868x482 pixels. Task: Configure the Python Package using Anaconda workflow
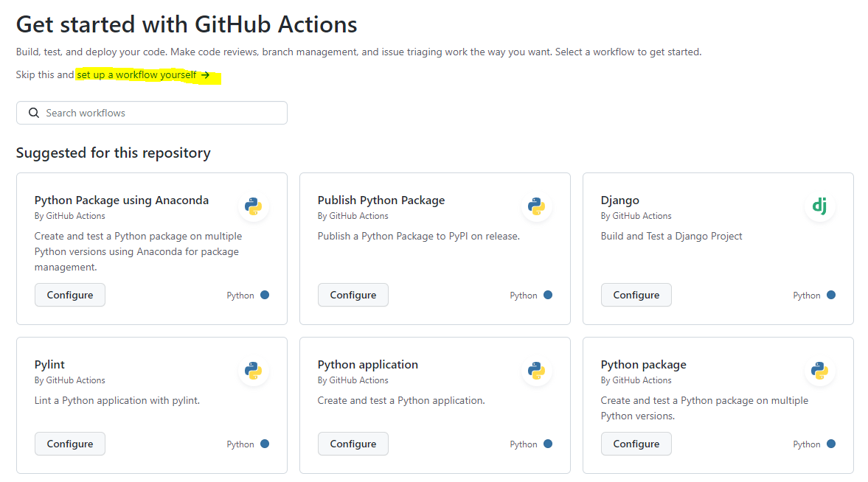coord(70,295)
